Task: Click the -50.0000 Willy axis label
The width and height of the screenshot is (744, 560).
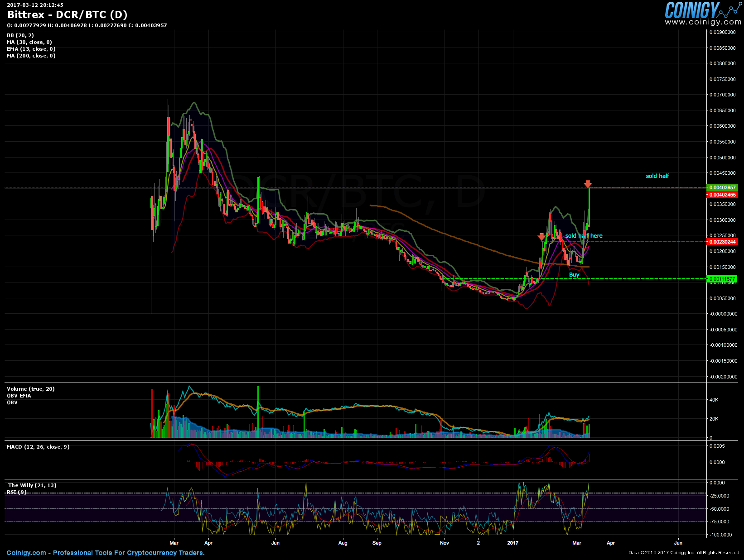Action: click(x=719, y=509)
